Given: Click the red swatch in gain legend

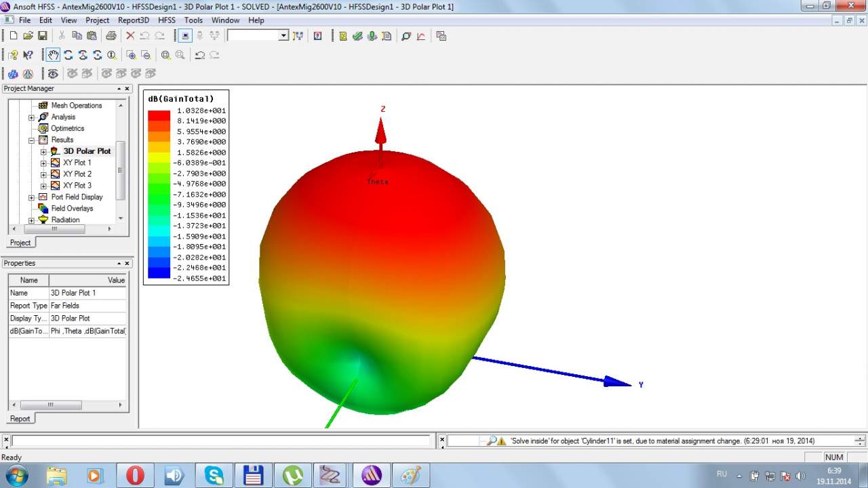Looking at the screenshot, I should click(159, 115).
